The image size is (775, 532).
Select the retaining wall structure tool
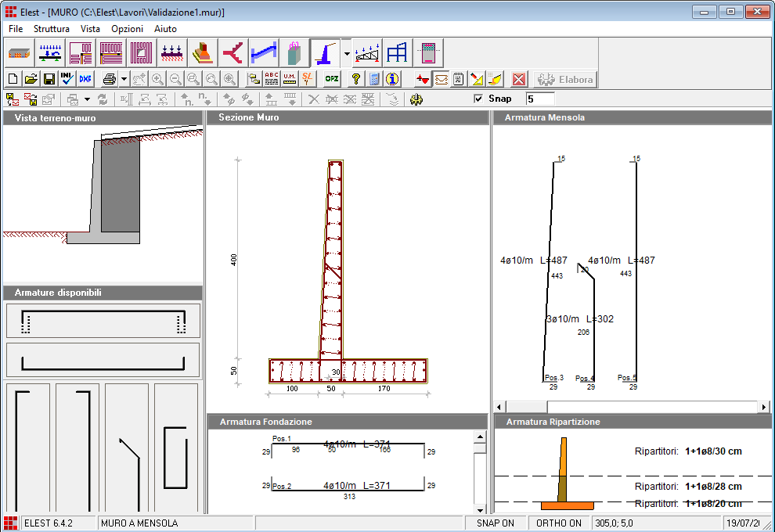pos(324,52)
